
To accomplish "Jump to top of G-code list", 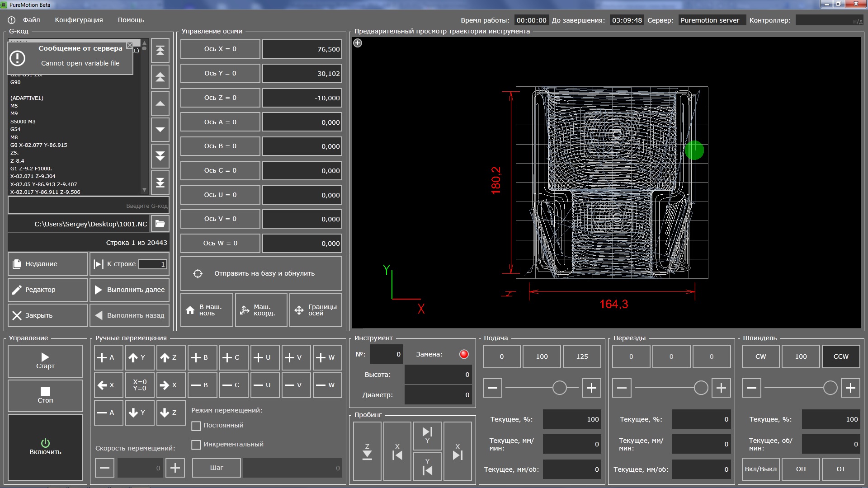I will coord(160,50).
